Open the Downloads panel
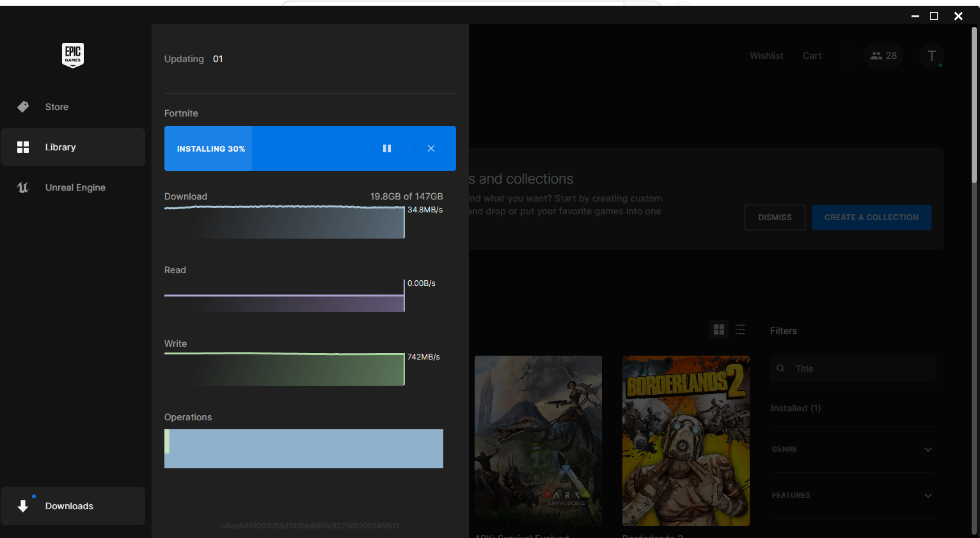The image size is (980, 538). click(x=69, y=506)
